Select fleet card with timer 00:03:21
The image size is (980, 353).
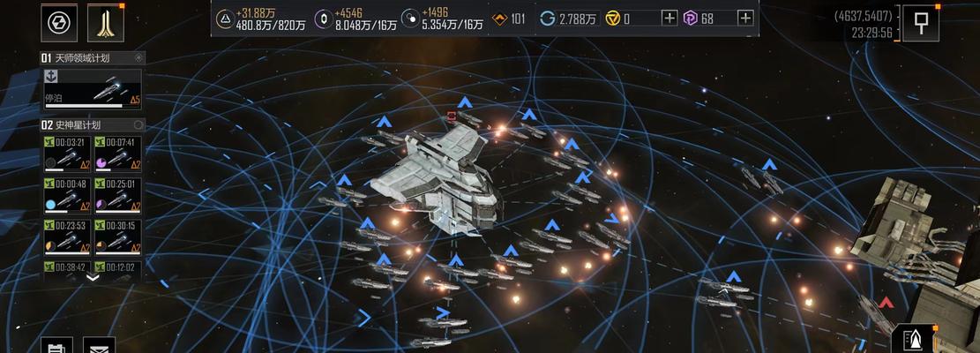tap(68, 154)
